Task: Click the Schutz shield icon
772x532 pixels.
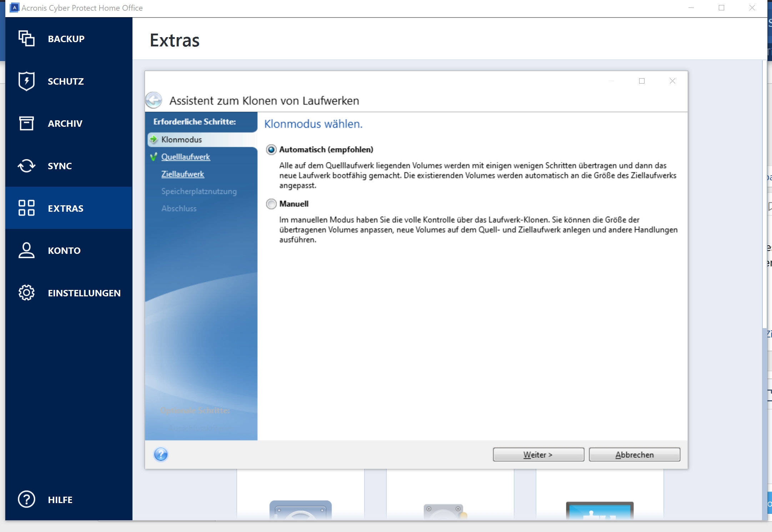Action: tap(26, 81)
